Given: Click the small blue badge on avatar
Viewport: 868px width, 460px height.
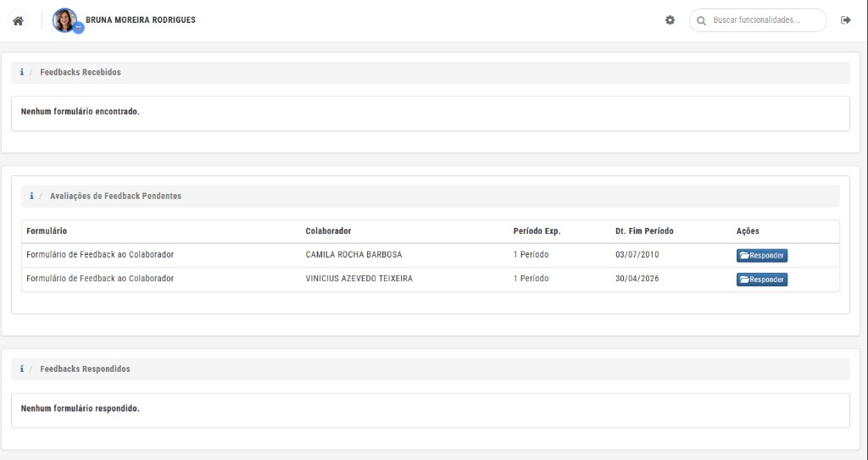Looking at the screenshot, I should [78, 28].
